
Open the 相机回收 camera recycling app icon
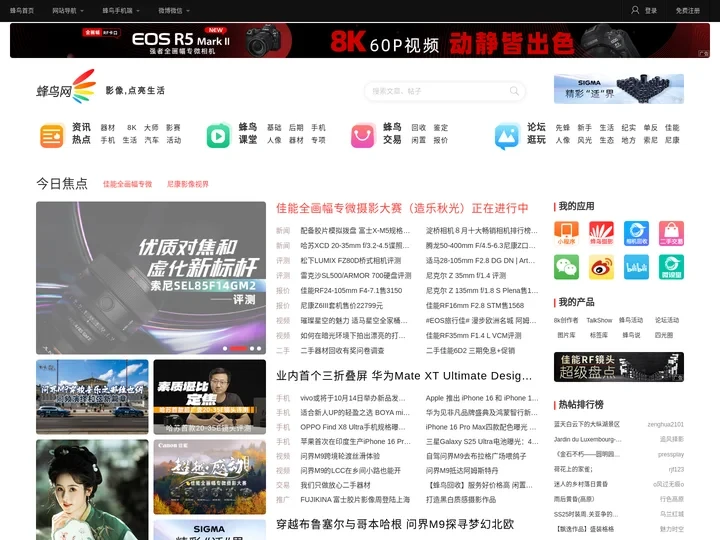click(636, 233)
